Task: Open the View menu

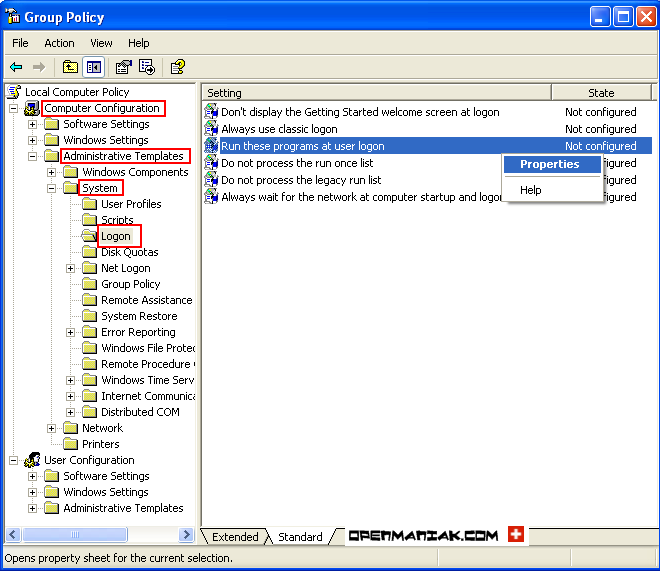Action: [x=101, y=43]
